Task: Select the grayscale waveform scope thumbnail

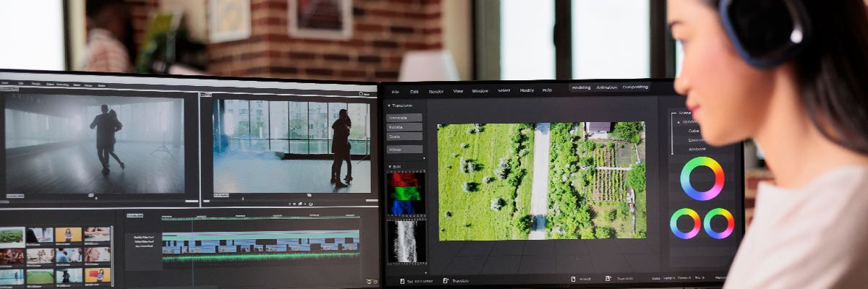Action: [407, 241]
